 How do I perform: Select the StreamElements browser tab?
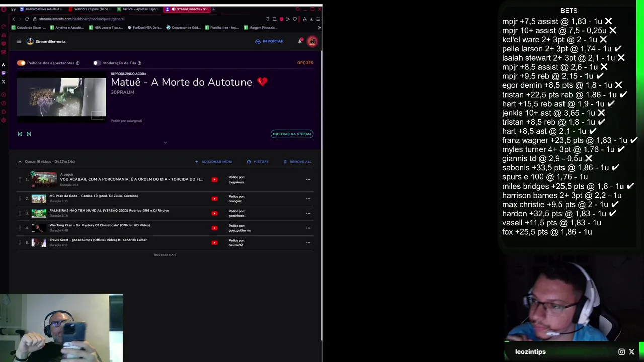[x=187, y=9]
